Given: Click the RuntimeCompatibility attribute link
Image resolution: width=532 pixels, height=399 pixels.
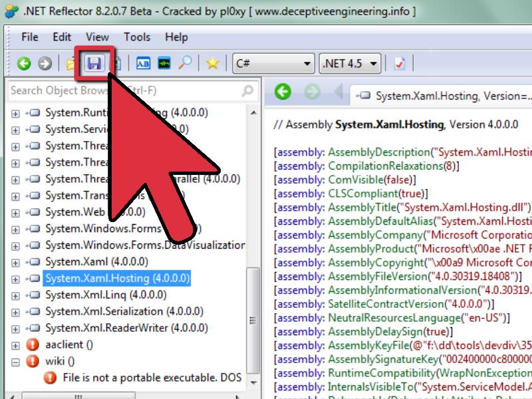Looking at the screenshot, I should coord(380,373).
